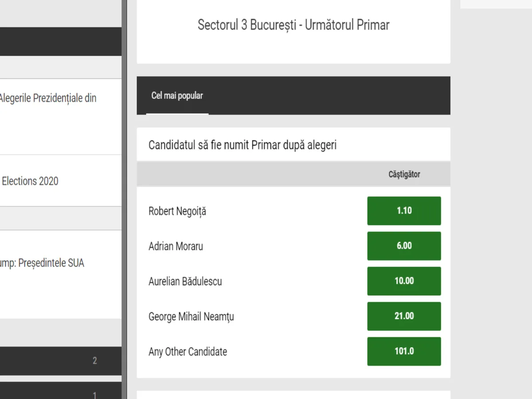The width and height of the screenshot is (532, 399).
Task: Click the sidebar vertical scrollbar
Action: (124, 199)
